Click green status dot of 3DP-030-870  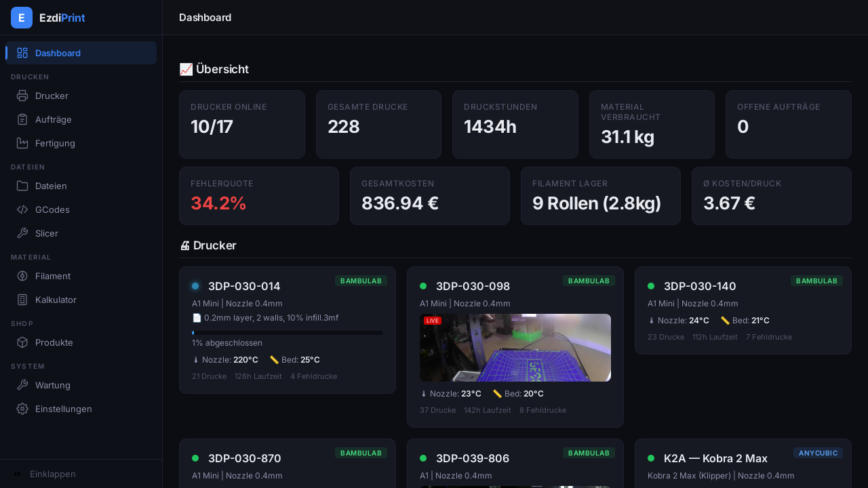tap(195, 458)
